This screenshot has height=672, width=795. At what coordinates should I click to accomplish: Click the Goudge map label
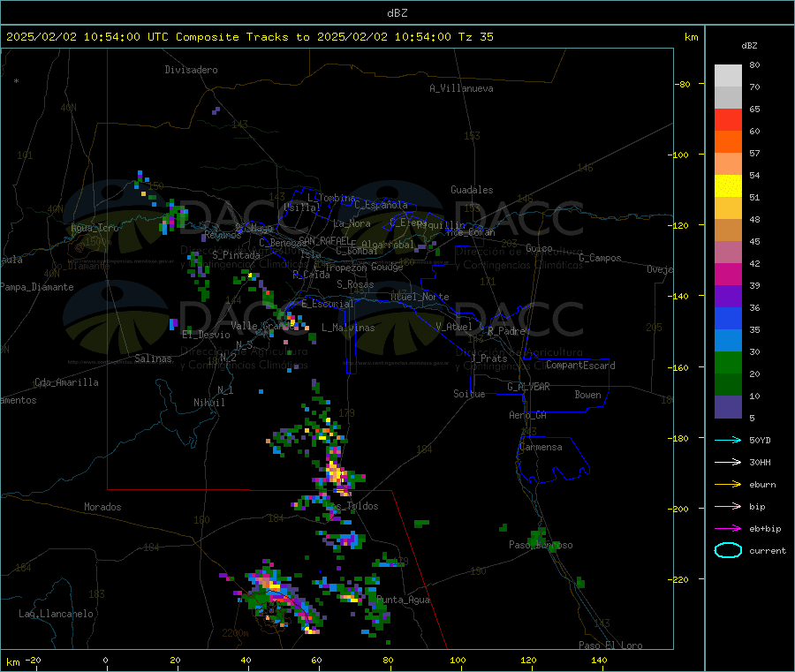[388, 267]
